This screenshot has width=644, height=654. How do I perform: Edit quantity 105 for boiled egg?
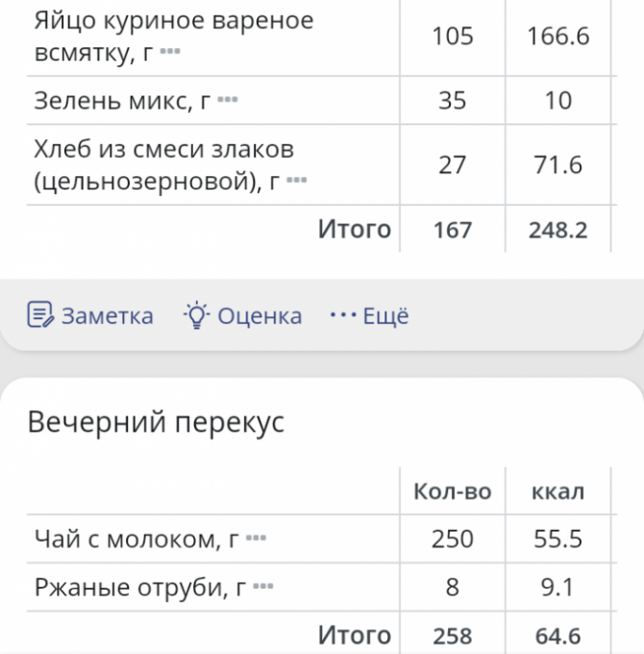coord(453,37)
